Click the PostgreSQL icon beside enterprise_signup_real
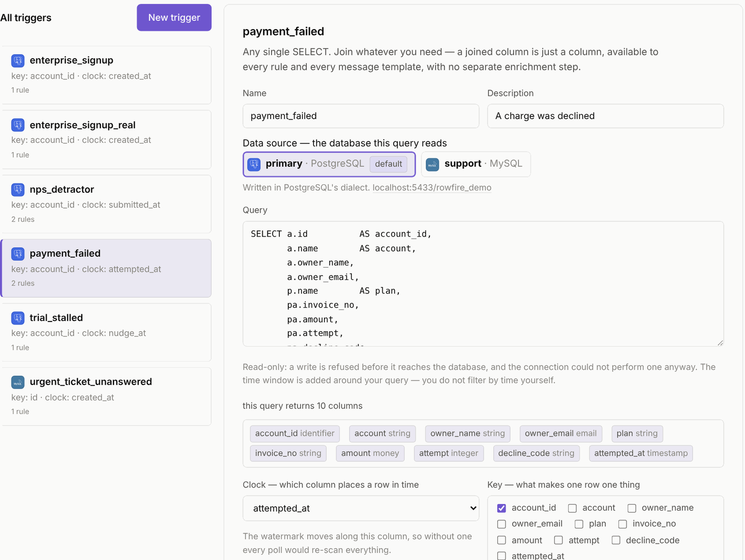Image resolution: width=745 pixels, height=560 pixels. [x=18, y=125]
